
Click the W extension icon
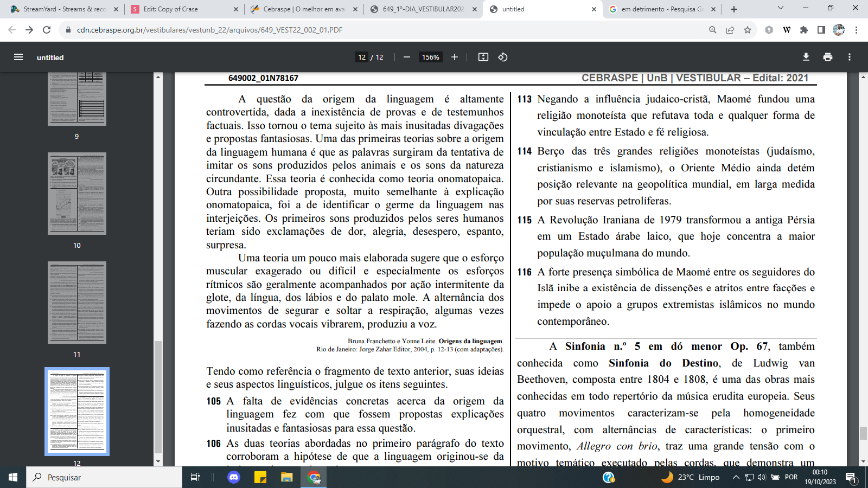coord(787,30)
